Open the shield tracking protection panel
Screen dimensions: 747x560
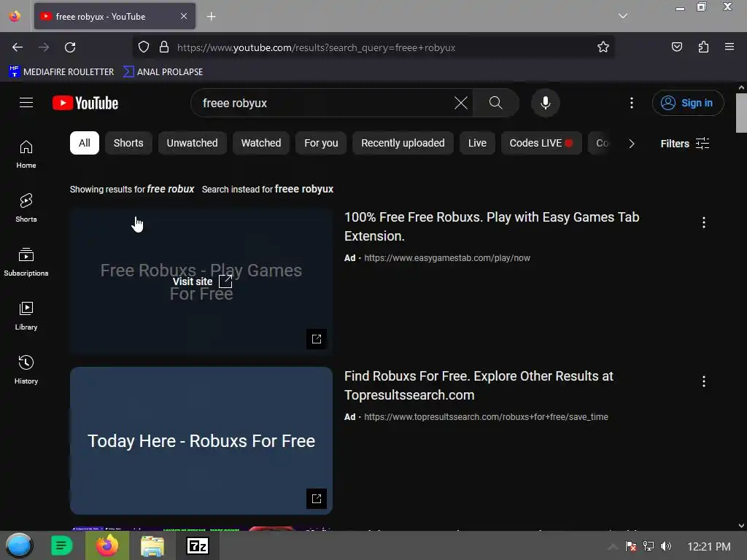144,47
